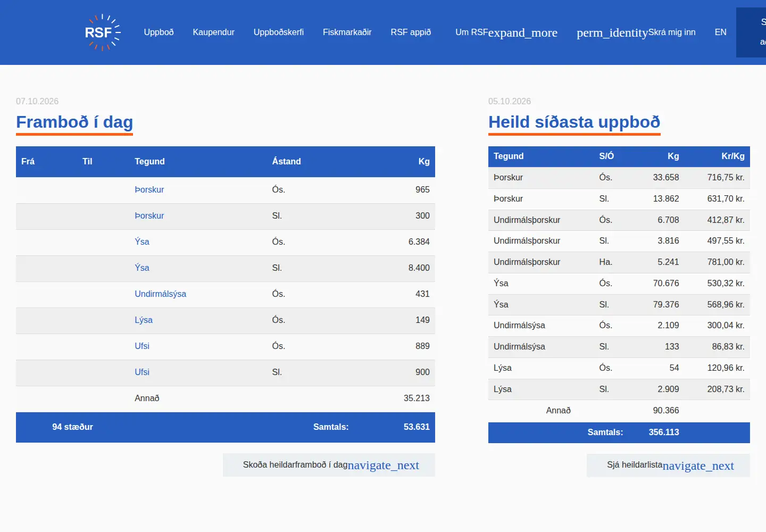Open Þorskur link in the Sl. 300 row

coord(149,216)
